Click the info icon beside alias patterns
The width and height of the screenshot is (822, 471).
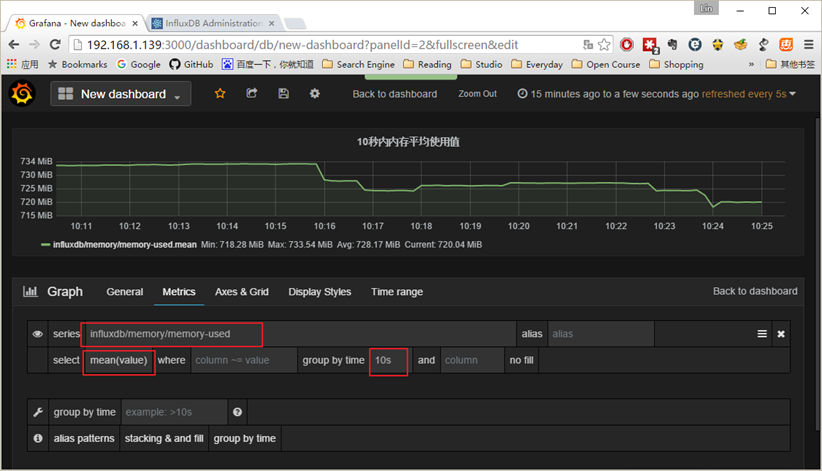pos(38,438)
